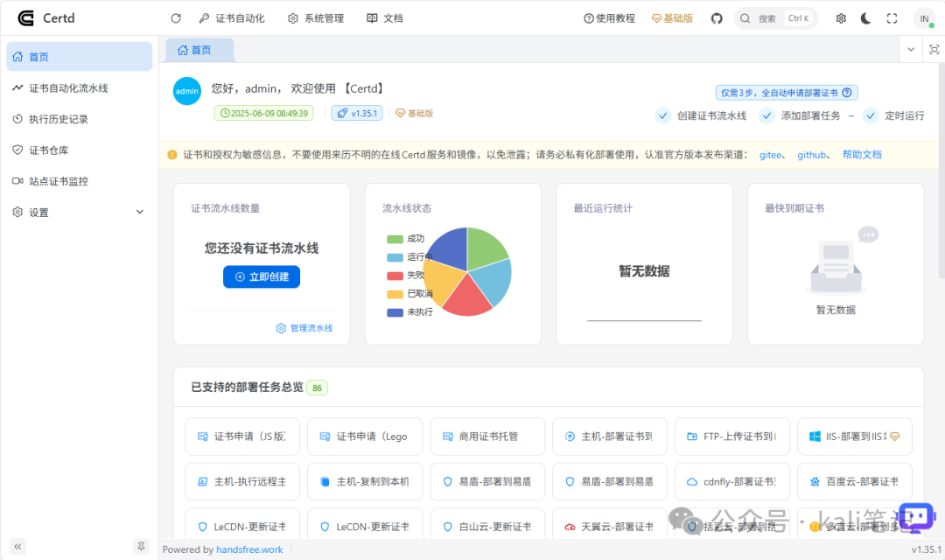
Task: Toggle dark mode moon icon
Action: click(x=866, y=18)
